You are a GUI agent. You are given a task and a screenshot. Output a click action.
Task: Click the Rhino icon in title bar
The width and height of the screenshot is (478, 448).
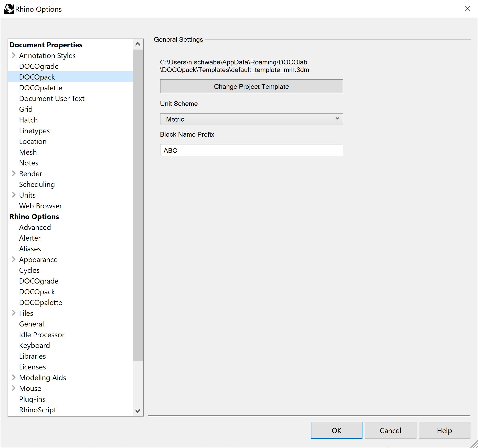point(9,9)
